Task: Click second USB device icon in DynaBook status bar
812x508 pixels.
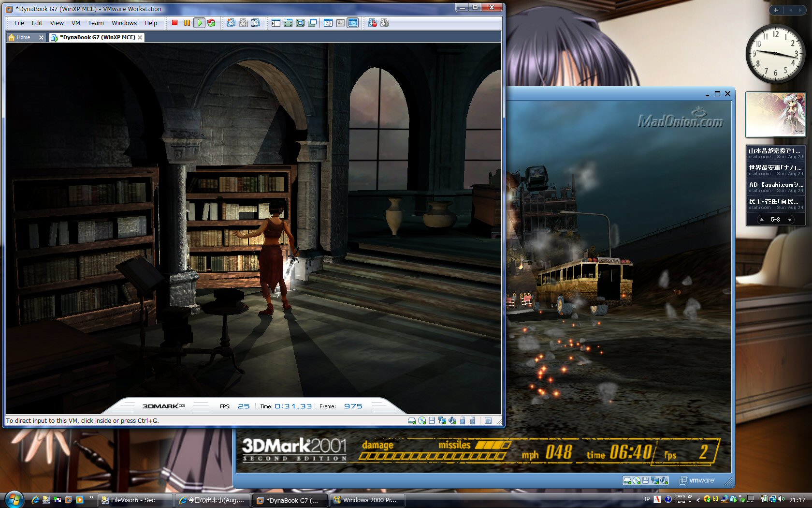Action: pyautogui.click(x=473, y=420)
